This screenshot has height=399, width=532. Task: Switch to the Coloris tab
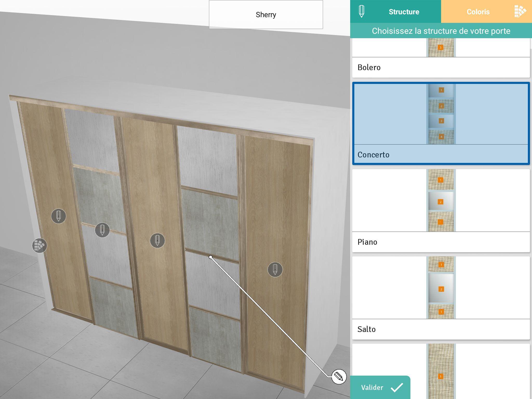(478, 12)
